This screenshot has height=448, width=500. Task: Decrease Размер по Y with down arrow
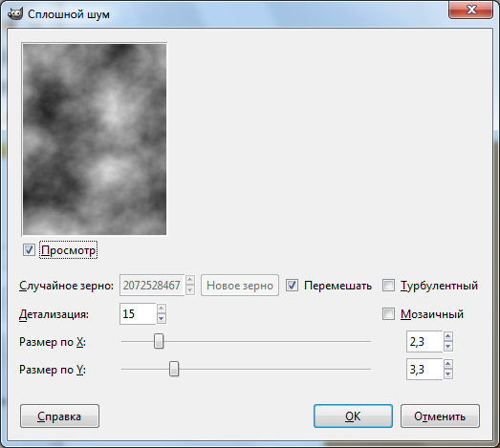pos(448,374)
